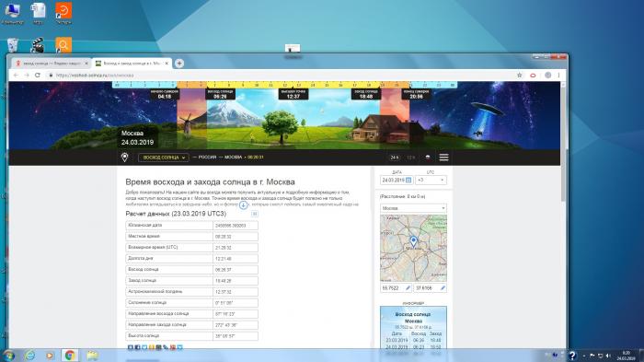Reload the page with the refresh icon
The image size is (644, 362).
[38, 76]
